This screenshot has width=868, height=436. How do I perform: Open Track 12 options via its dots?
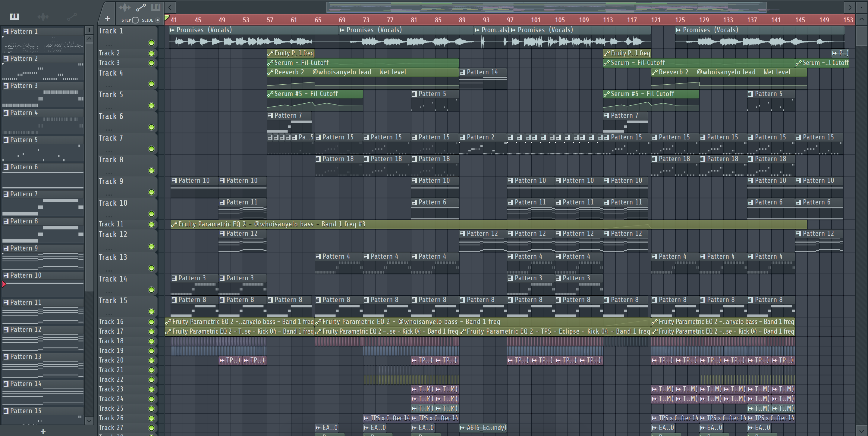[x=108, y=249]
